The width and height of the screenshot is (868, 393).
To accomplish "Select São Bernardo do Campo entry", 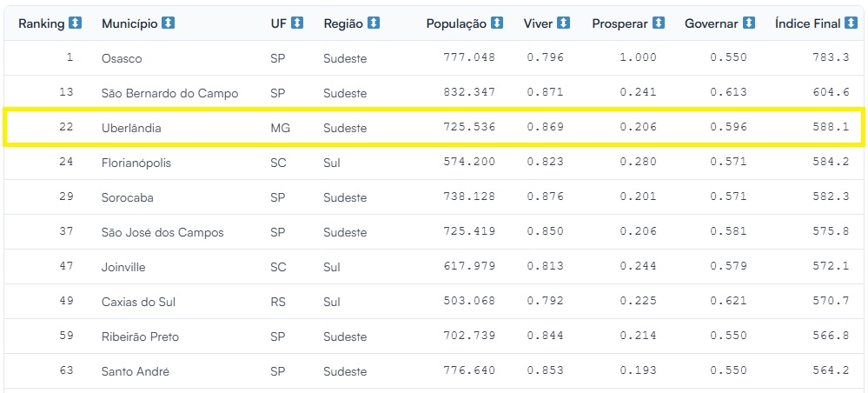I will tap(169, 93).
